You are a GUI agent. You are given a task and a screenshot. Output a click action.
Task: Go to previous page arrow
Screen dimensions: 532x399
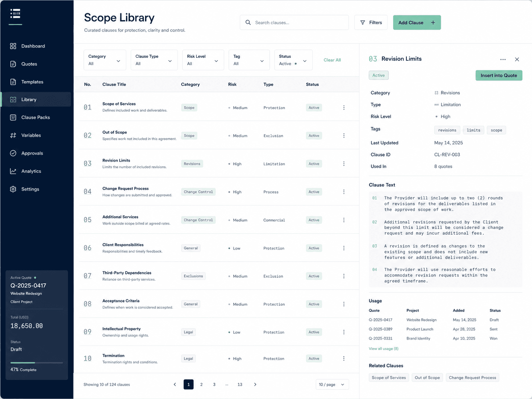click(175, 385)
